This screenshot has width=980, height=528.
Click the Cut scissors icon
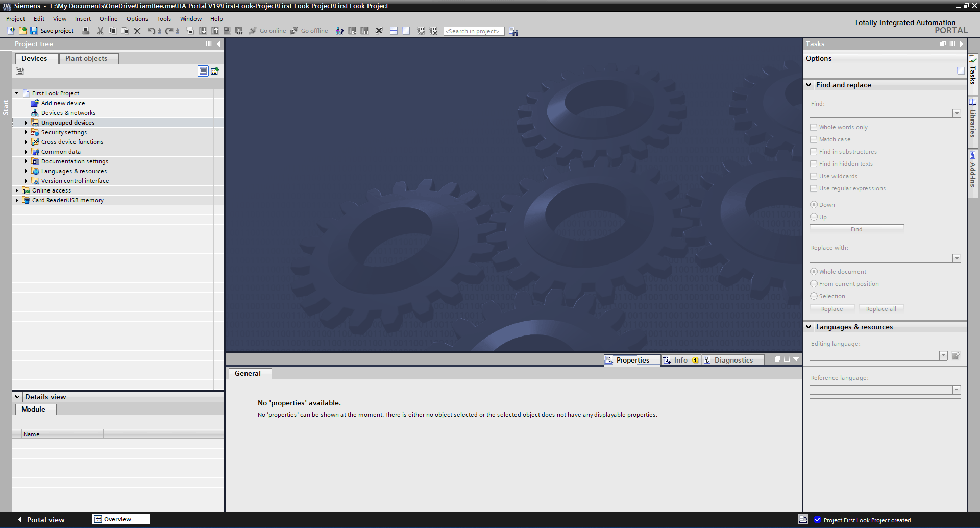click(100, 31)
